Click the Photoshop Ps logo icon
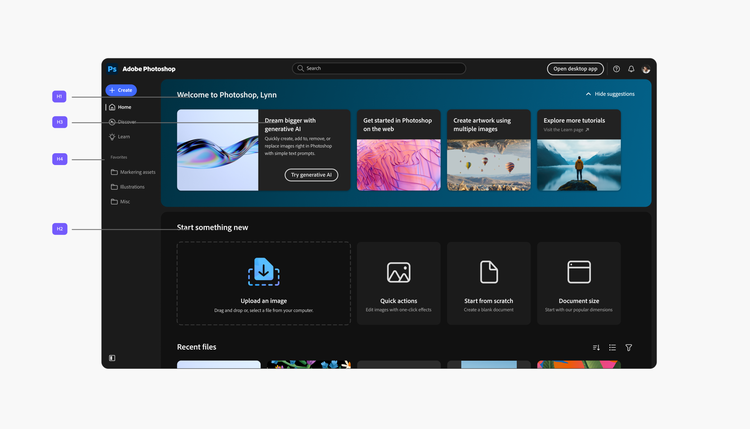Screen dimensions: 750x429 [x=112, y=69]
